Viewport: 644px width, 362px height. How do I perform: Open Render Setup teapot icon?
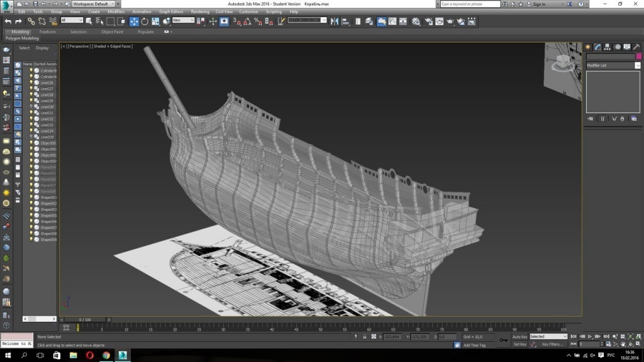[x=428, y=21]
